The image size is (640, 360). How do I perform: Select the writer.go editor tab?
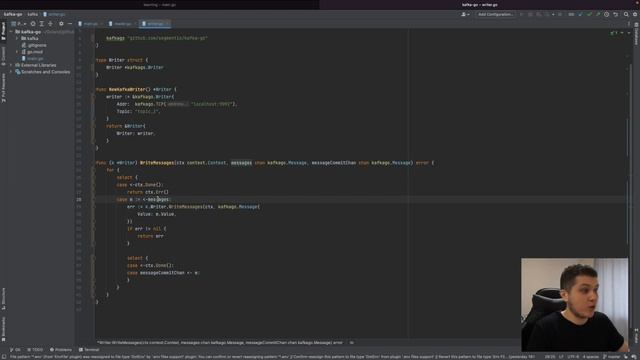[155, 24]
